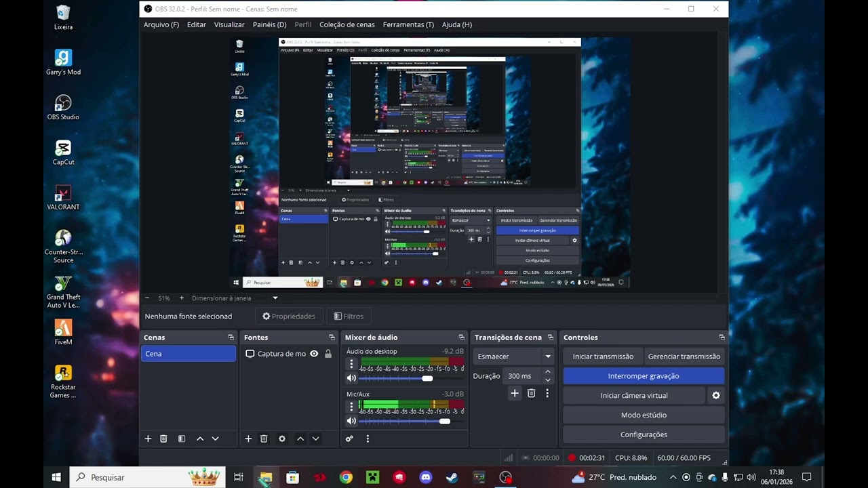This screenshot has width=868, height=488.
Task: Mute Mic/Aux speaker icon
Action: (x=351, y=421)
